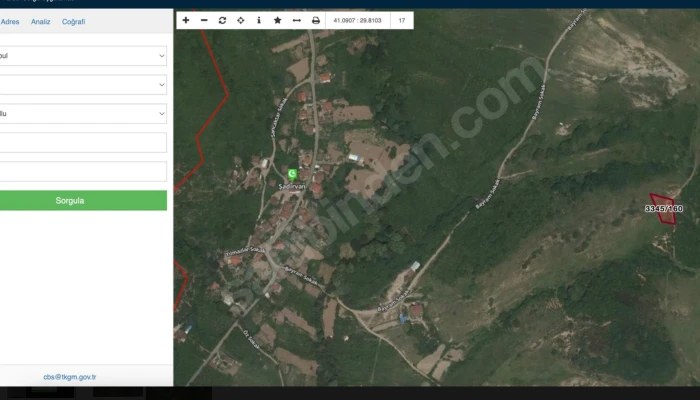Screen dimensions: 700x400
Task: Click the first empty text input field
Action: point(83,142)
